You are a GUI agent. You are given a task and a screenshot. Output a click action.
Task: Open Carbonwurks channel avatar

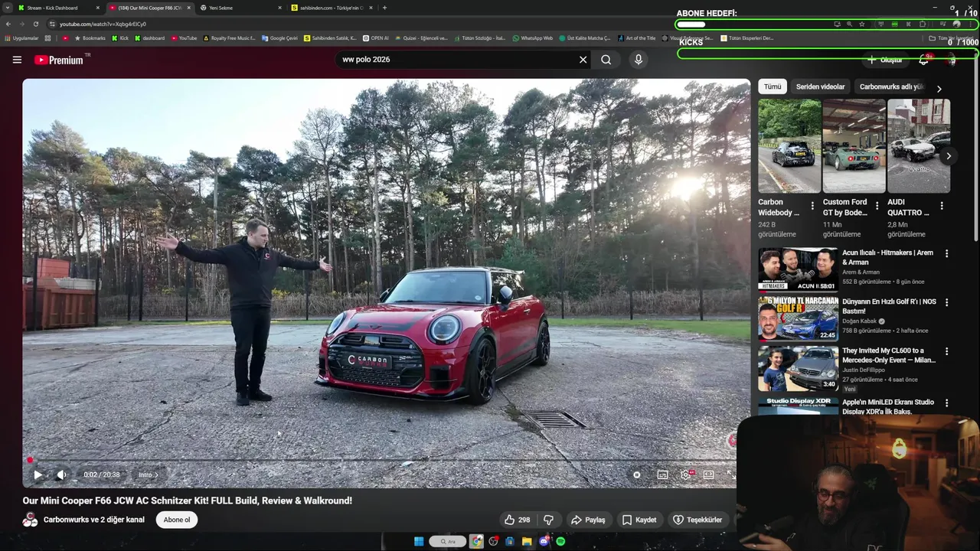[30, 520]
